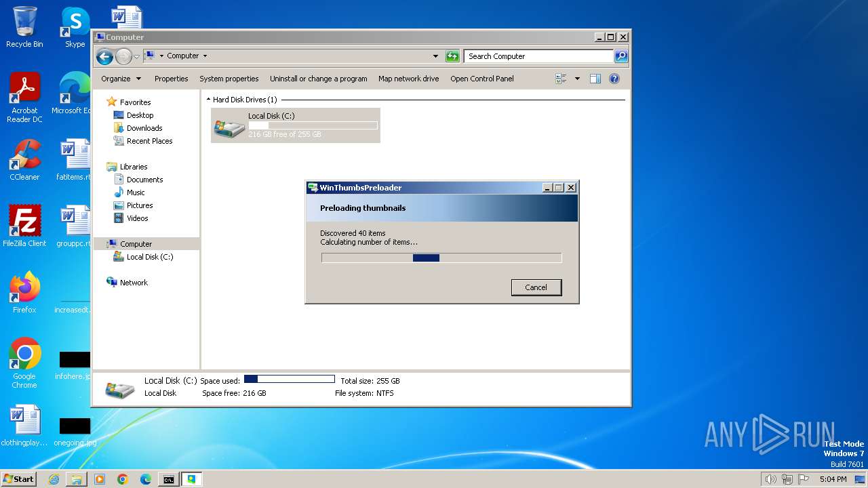The width and height of the screenshot is (868, 488).
Task: Select Local Disk (C:) in the navigation tree
Action: pos(149,257)
